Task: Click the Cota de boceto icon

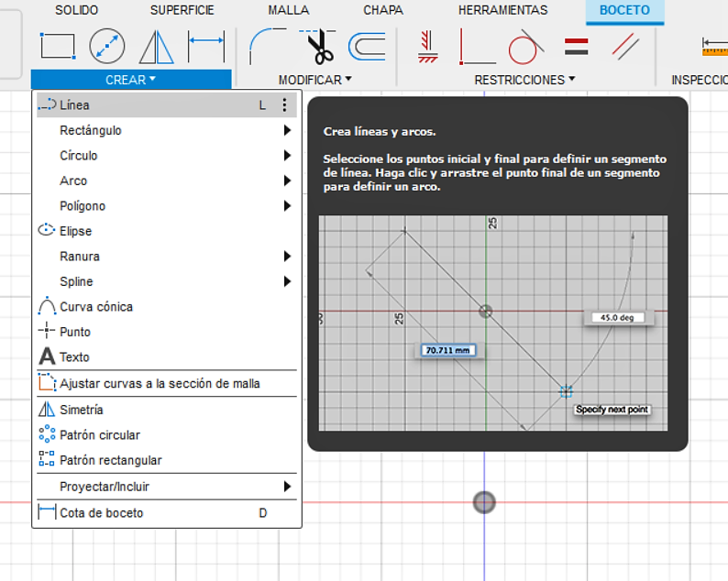Action: [47, 512]
